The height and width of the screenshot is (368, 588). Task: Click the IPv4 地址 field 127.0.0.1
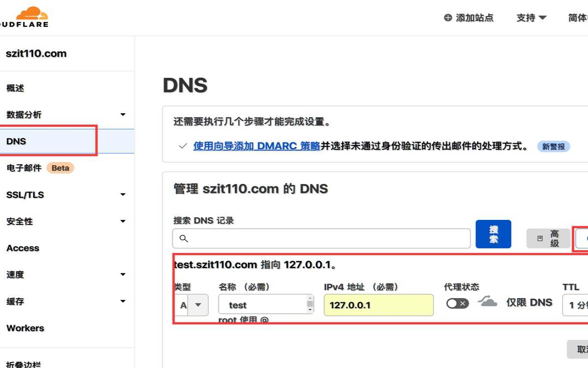click(379, 305)
